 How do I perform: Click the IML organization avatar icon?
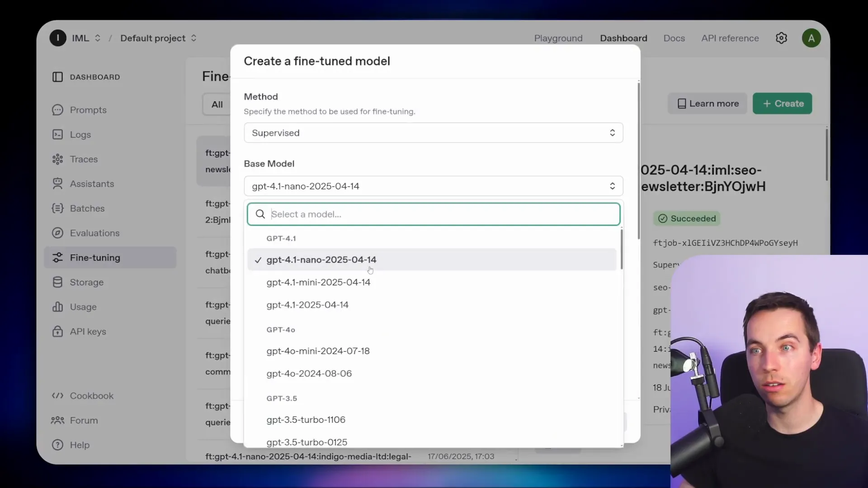[x=58, y=38]
